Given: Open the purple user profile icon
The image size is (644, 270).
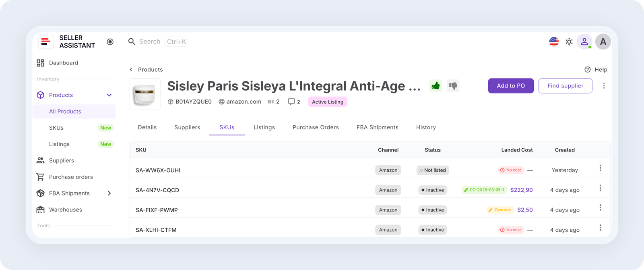Looking at the screenshot, I should pos(584,42).
